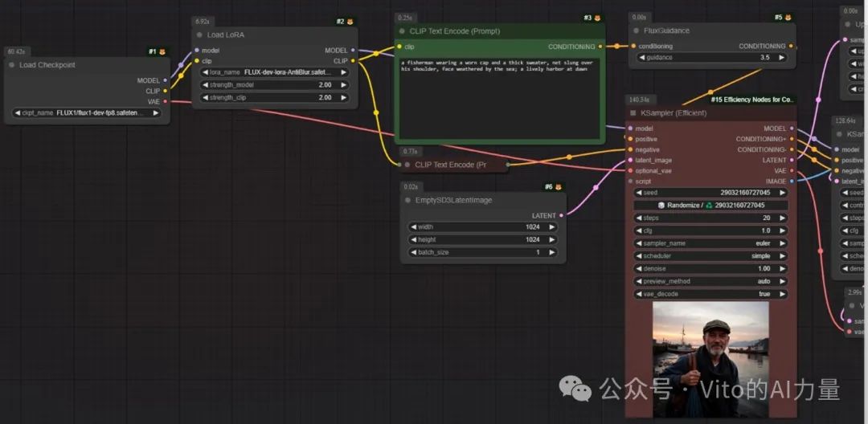868x424 pixels.
Task: Click the 60.42s time badge above Load Checkpoint
Action: (x=18, y=52)
